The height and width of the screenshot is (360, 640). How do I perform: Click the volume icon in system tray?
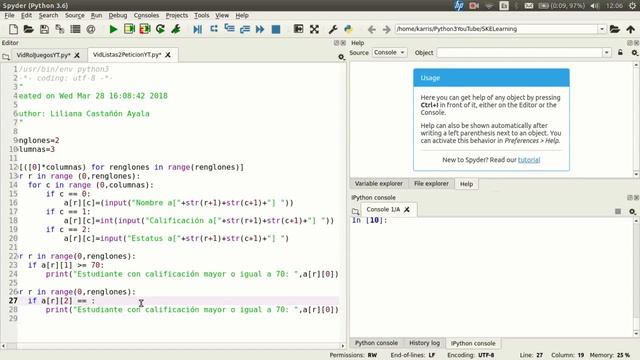(595, 5)
